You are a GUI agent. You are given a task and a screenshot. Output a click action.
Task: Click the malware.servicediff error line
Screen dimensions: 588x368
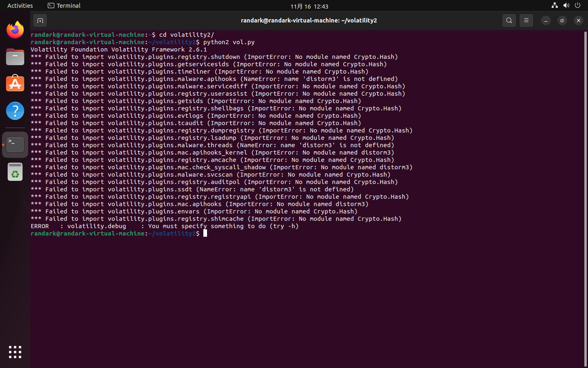pos(218,86)
